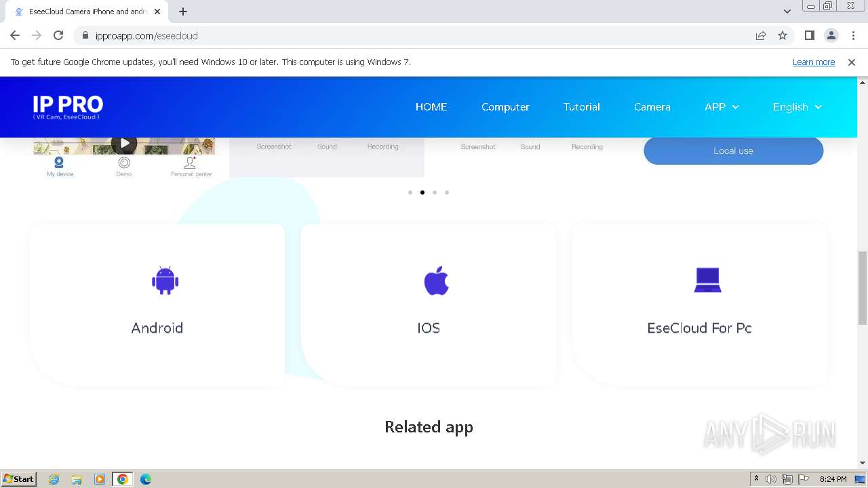
Task: Click the Demo icon
Action: pyautogui.click(x=124, y=162)
